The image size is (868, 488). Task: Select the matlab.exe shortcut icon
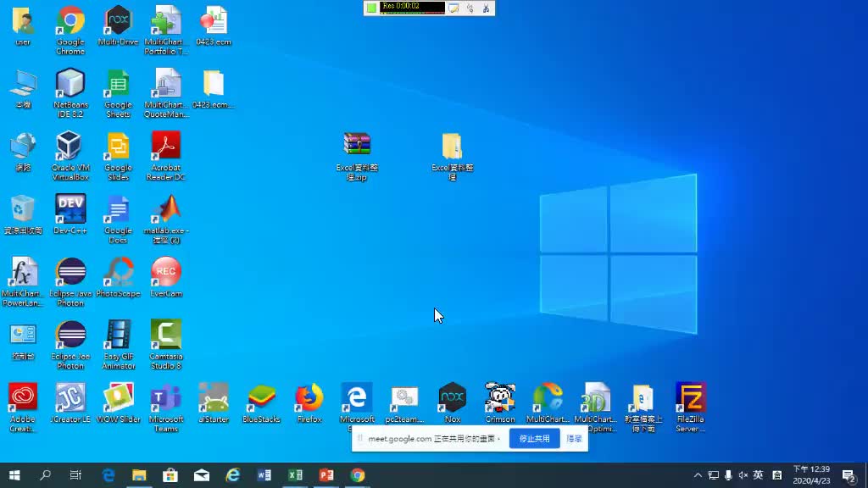click(166, 219)
